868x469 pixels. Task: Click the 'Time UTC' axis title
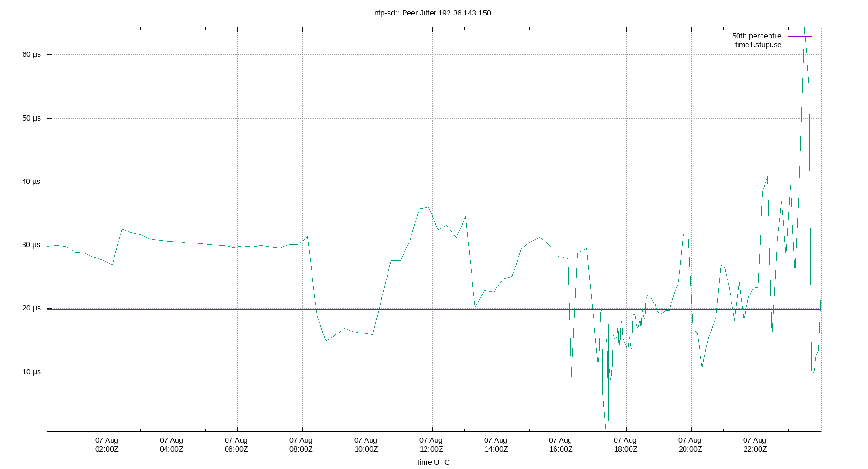pos(433,462)
